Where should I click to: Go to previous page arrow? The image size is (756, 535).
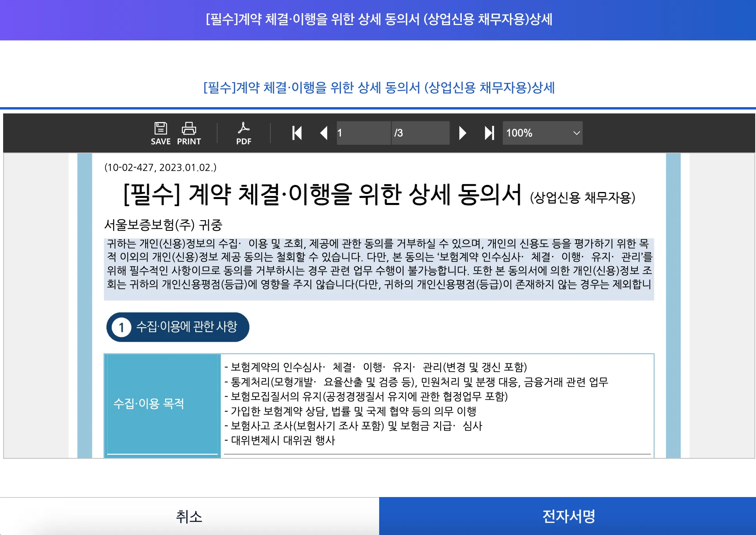(x=324, y=133)
